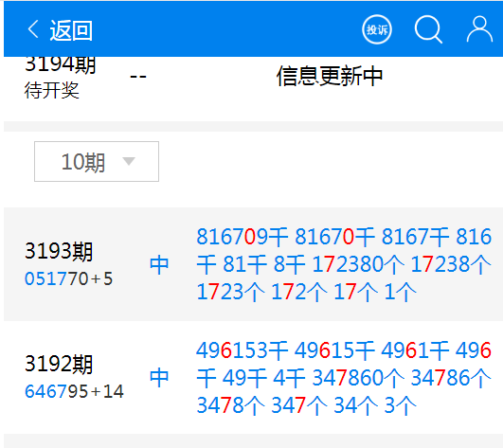Select the 信息更新中 message
The image size is (503, 448).
(330, 76)
